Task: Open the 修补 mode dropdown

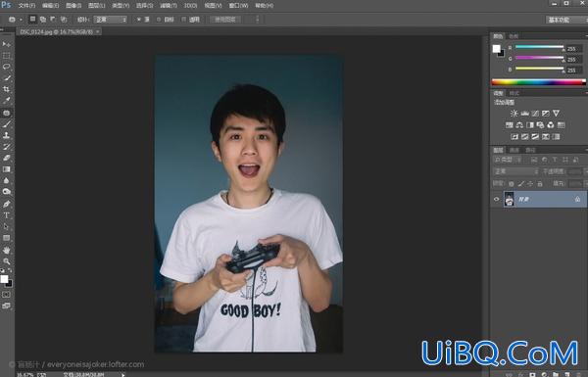Action: [110, 20]
